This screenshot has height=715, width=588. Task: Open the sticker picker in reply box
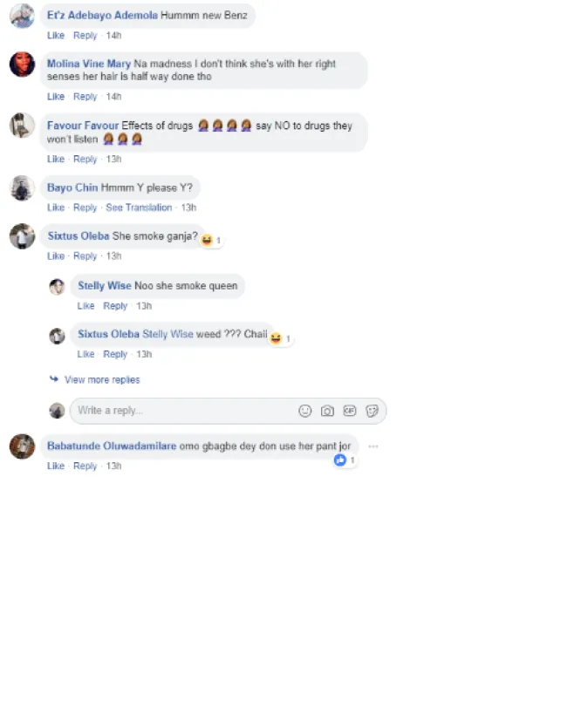click(x=372, y=411)
